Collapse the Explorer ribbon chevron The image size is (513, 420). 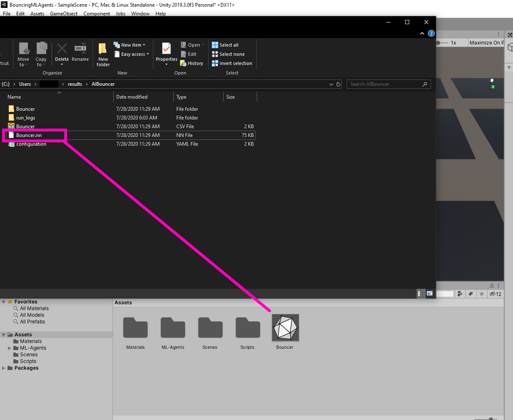(x=422, y=33)
